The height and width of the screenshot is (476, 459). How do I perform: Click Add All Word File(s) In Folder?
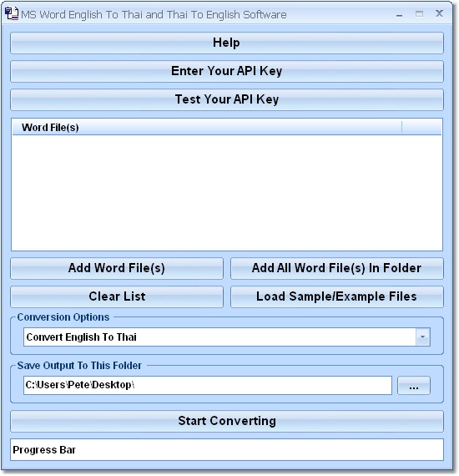click(337, 268)
